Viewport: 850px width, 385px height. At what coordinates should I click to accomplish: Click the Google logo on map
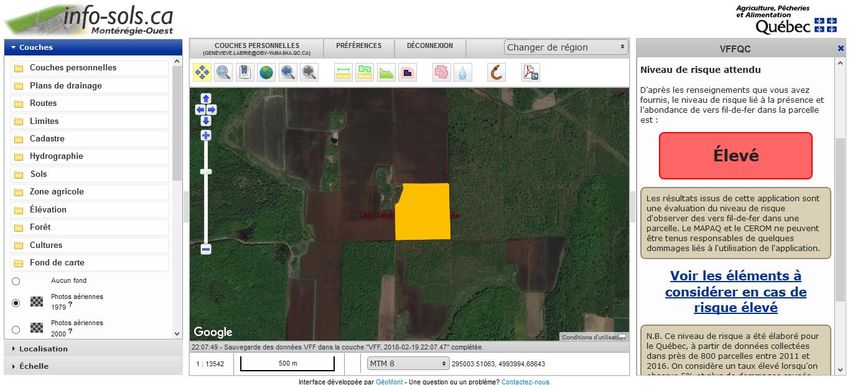click(x=213, y=332)
